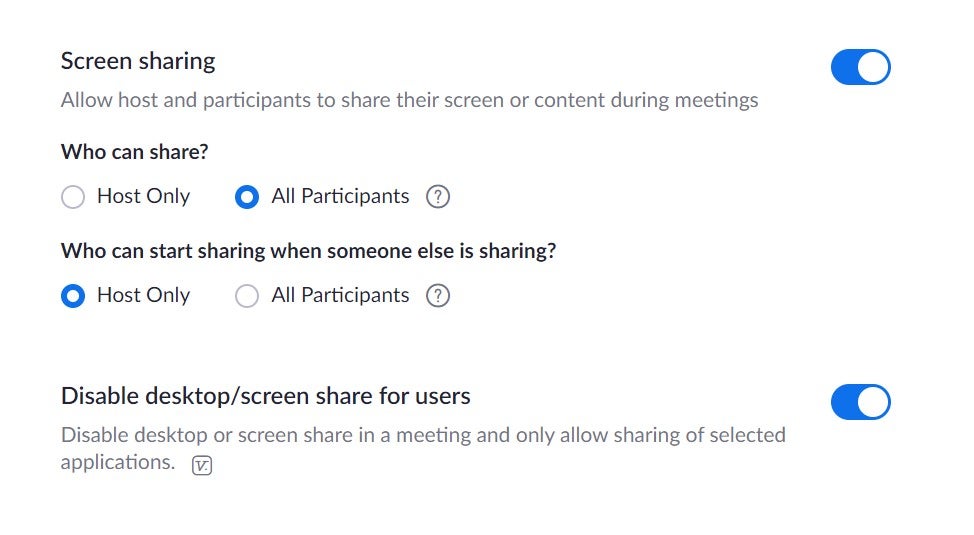Click "All Participants" label text in start-sharing question
974x535 pixels.
(x=340, y=296)
